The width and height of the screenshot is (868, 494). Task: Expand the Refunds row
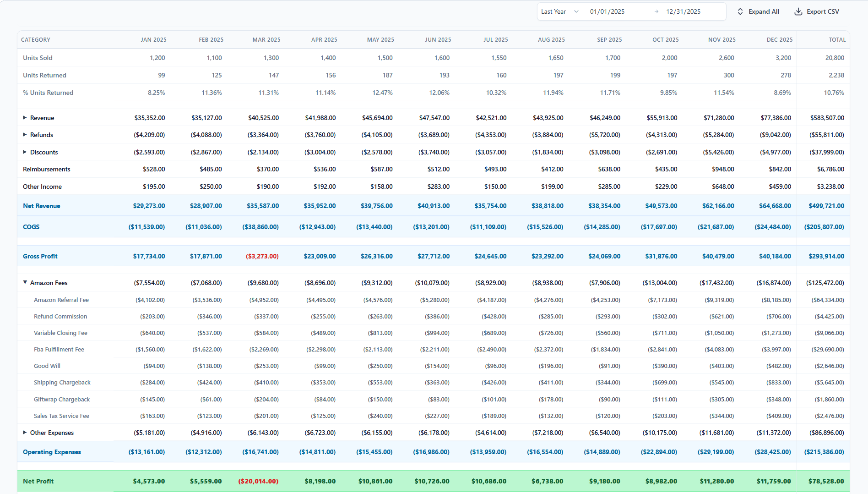pos(25,135)
